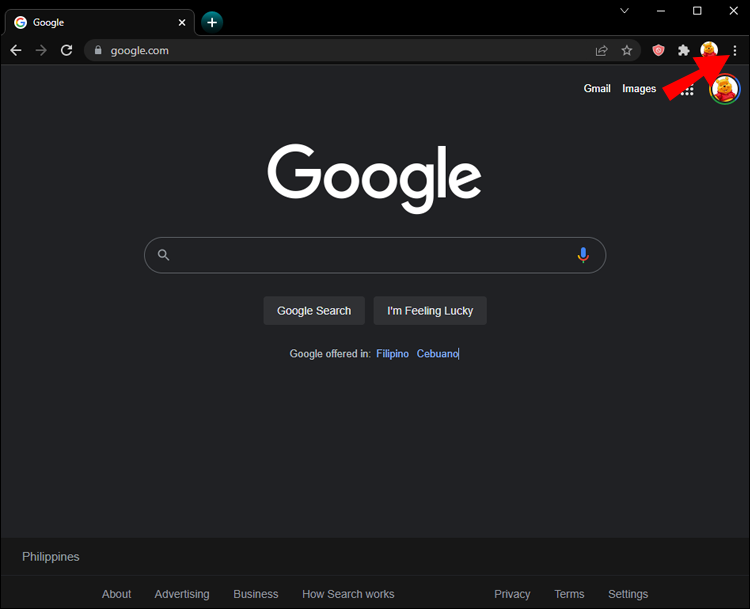Click the forward navigation arrow
Viewport: 750px width, 609px height.
[x=41, y=50]
